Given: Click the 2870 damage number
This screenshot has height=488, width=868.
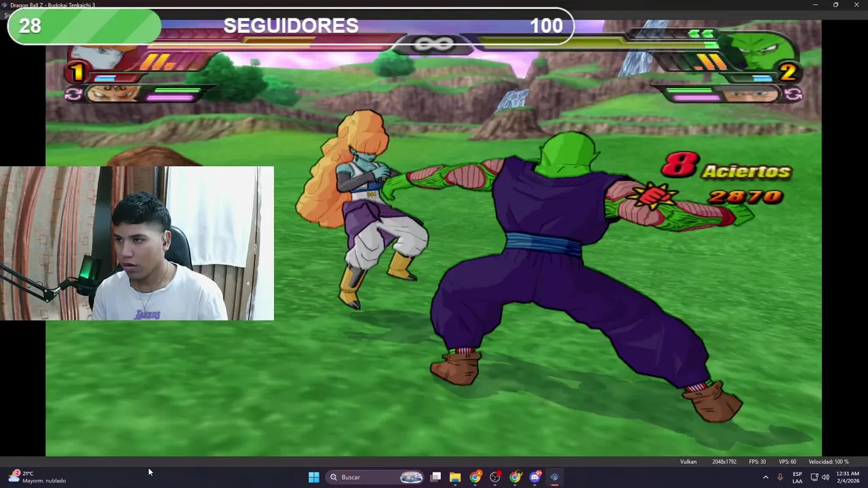Looking at the screenshot, I should click(746, 197).
